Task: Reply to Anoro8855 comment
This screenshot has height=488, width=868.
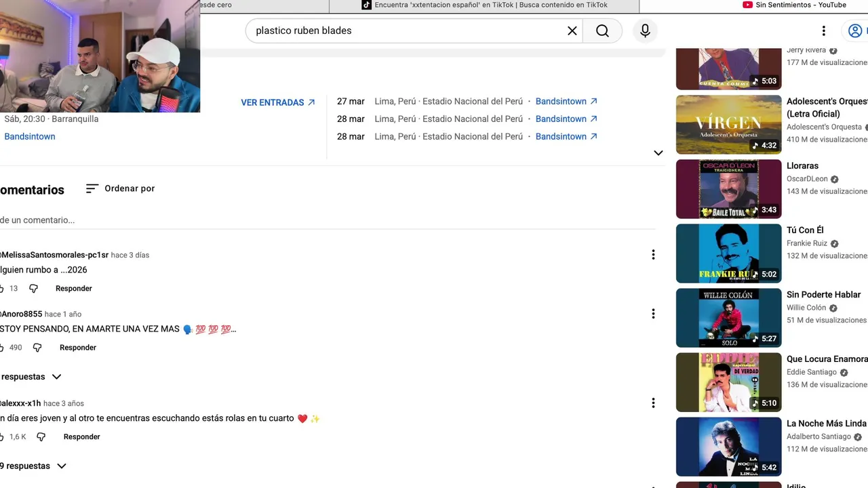Action: click(x=78, y=348)
